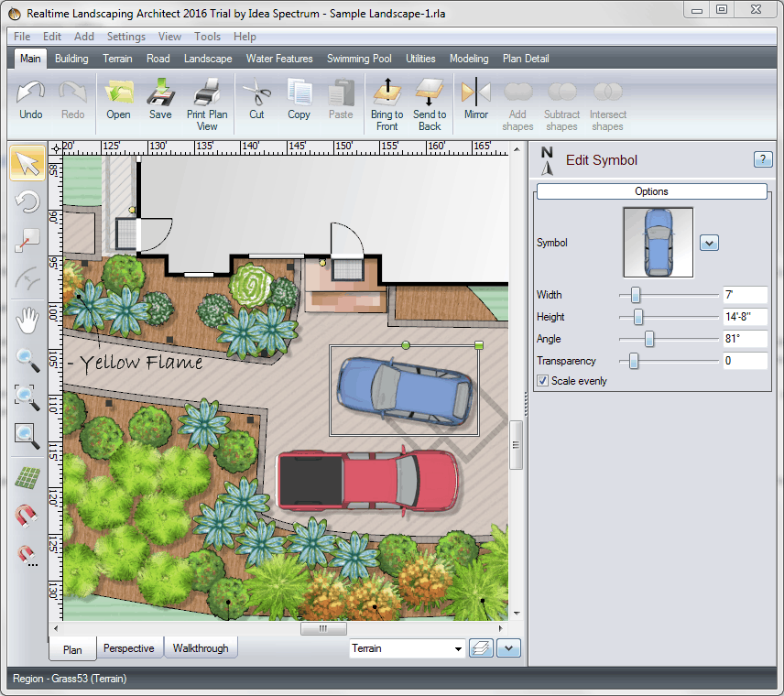Open the Settings menu
Viewport: 784px width, 696px height.
pyautogui.click(x=126, y=37)
